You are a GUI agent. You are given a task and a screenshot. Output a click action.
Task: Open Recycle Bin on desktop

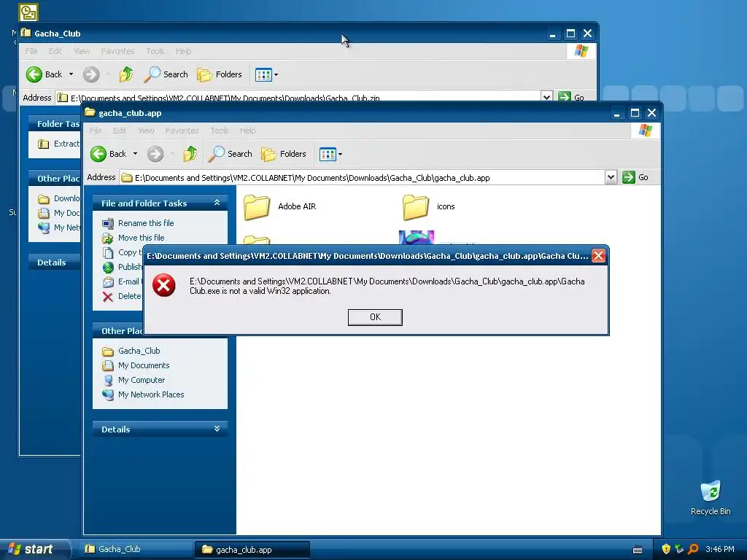coord(711,497)
